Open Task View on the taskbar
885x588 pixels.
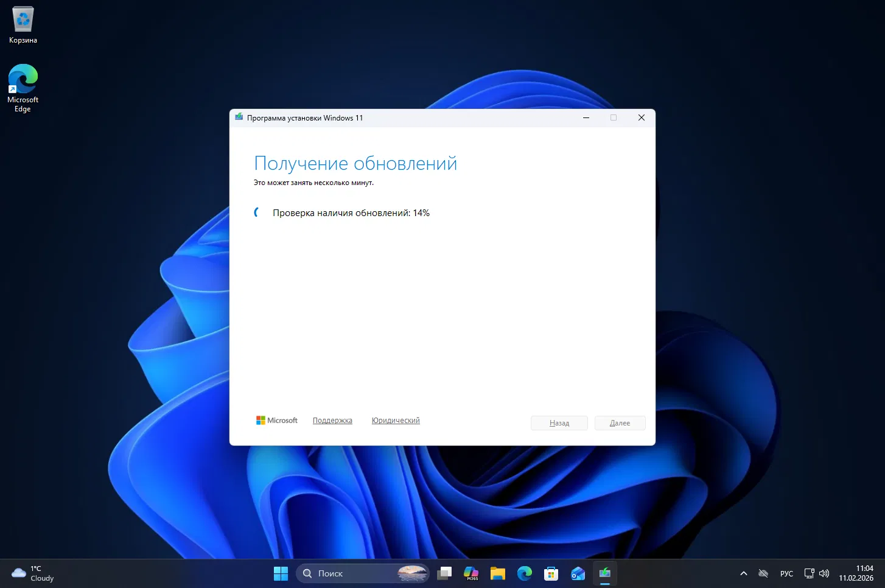(444, 573)
